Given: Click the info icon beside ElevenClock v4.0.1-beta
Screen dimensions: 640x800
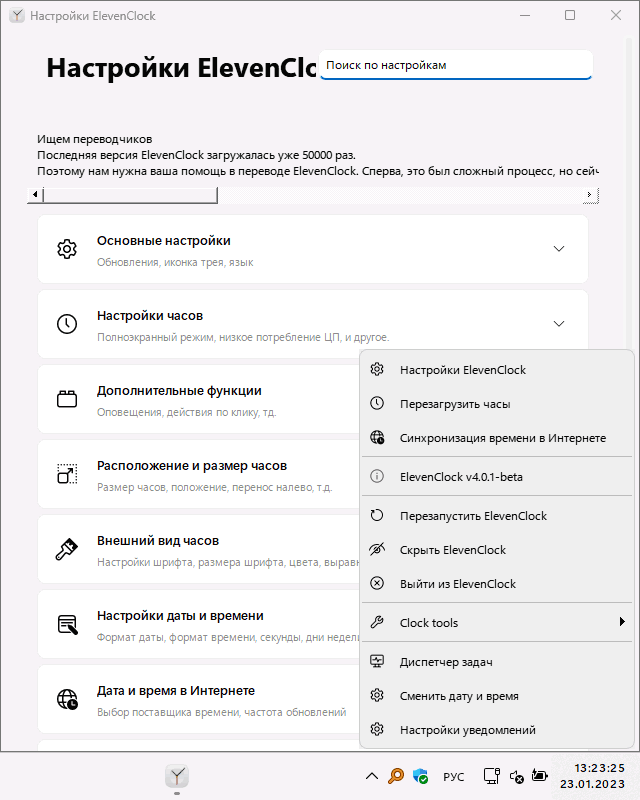Looking at the screenshot, I should (x=377, y=477).
